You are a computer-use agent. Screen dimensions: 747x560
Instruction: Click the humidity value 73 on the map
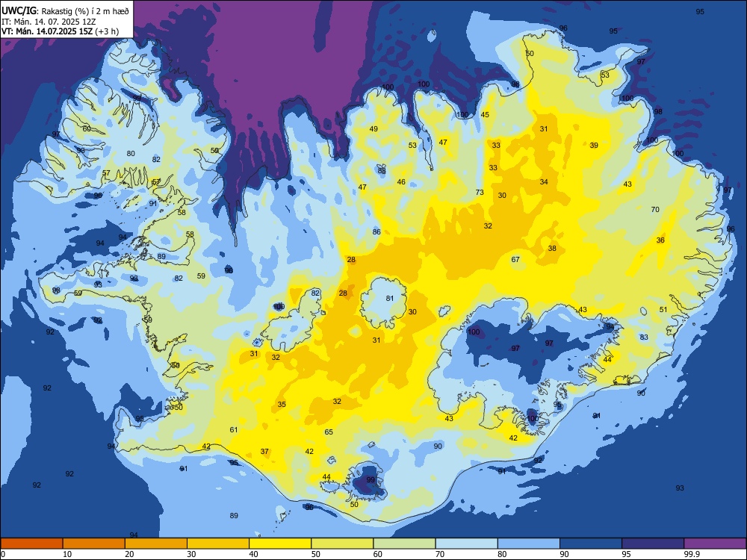[x=480, y=193]
